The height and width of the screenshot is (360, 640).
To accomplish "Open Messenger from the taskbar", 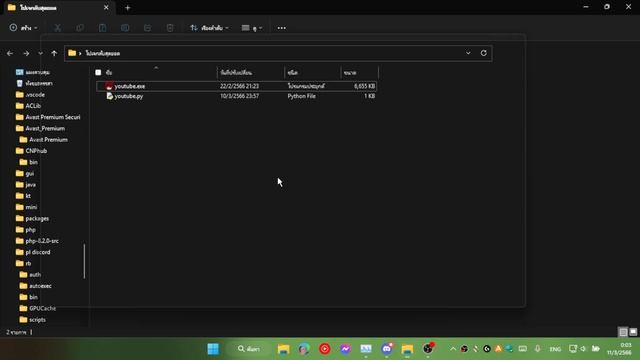I will [x=345, y=349].
